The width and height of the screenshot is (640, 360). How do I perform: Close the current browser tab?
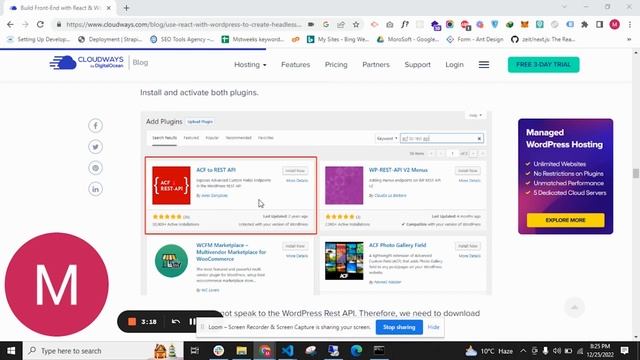(x=109, y=8)
